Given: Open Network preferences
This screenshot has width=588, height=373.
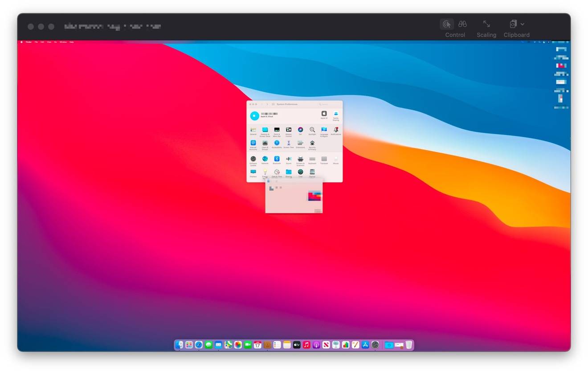Looking at the screenshot, I should (x=265, y=160).
